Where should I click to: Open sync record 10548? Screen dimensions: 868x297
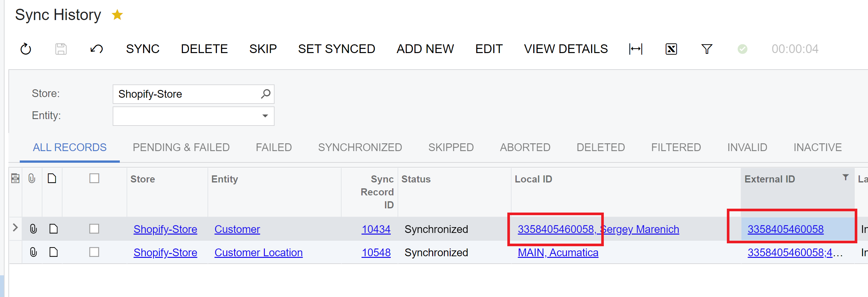click(x=376, y=253)
